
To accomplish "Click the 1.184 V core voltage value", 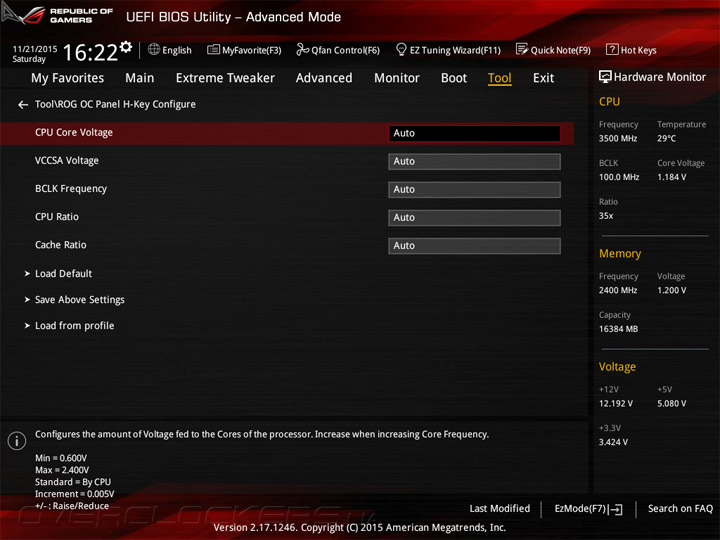I will 671,177.
